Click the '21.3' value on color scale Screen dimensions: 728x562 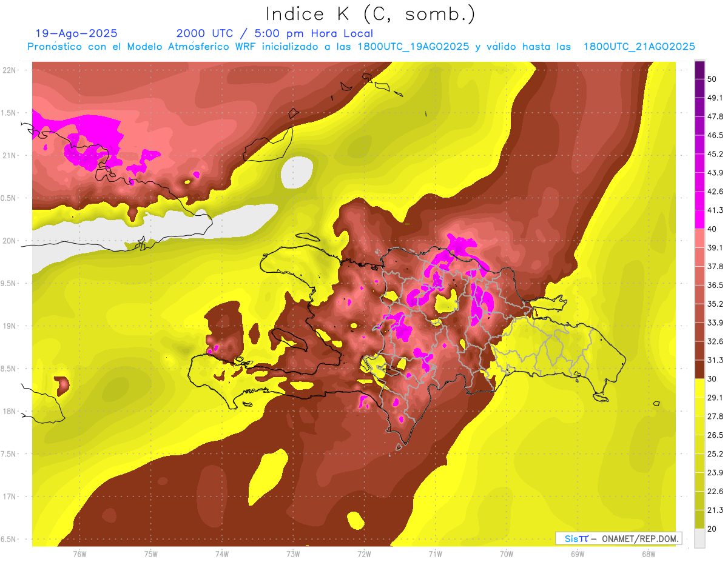tap(715, 510)
